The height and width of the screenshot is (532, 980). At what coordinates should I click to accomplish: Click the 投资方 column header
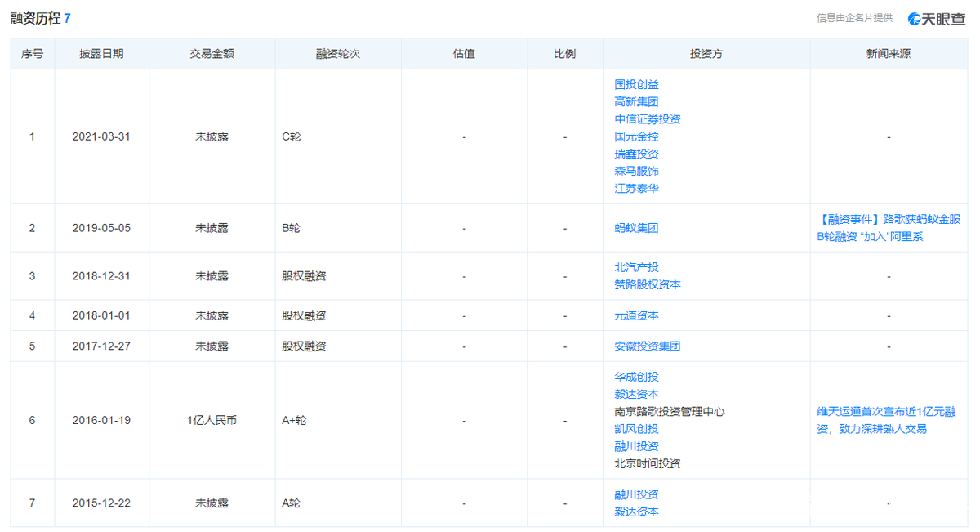click(706, 54)
